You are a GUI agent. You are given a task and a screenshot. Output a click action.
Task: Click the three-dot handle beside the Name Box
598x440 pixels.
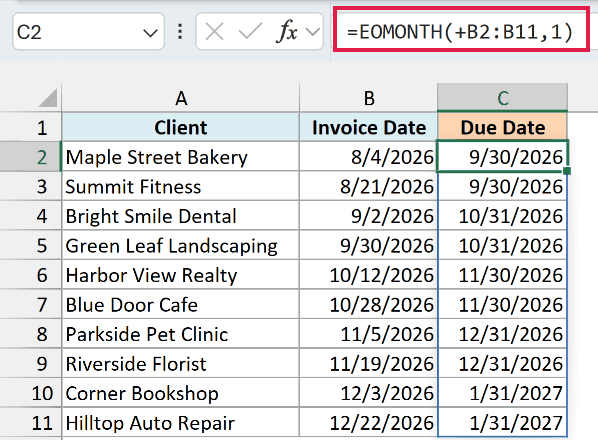pyautogui.click(x=180, y=32)
